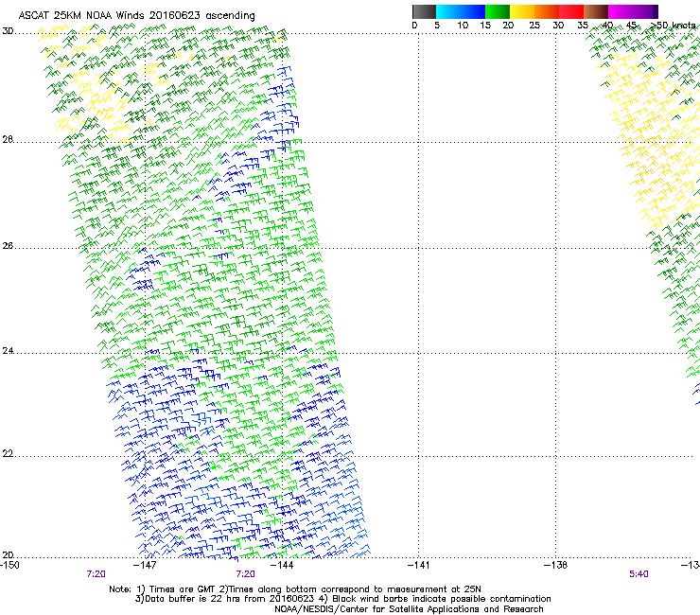Click the '-138' longitude axis label

click(555, 565)
